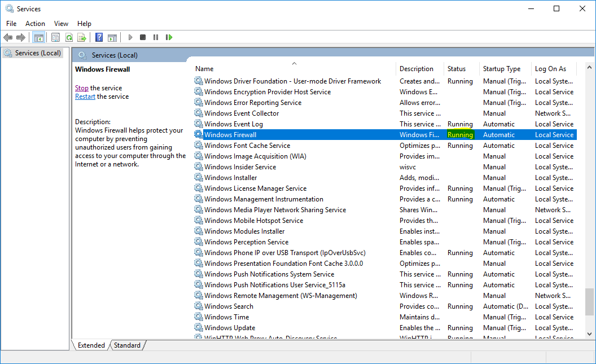Select Windows Mobile Hotspot Service row
The width and height of the screenshot is (596, 364).
click(x=385, y=221)
